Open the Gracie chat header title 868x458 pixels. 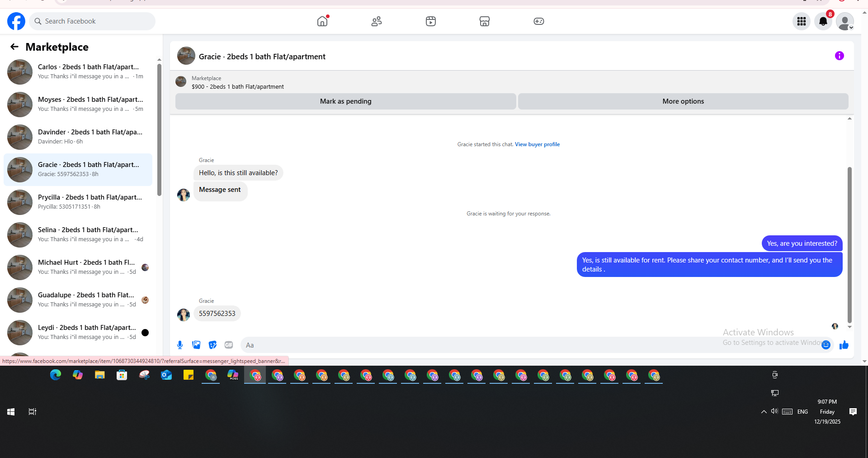click(262, 57)
